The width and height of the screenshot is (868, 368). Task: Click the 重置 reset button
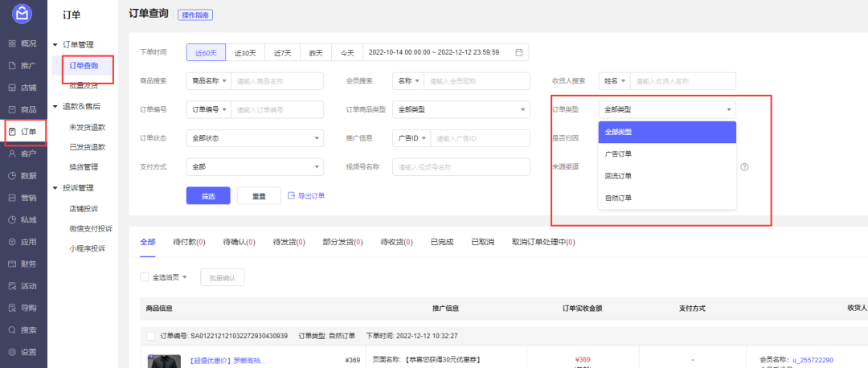[259, 195]
